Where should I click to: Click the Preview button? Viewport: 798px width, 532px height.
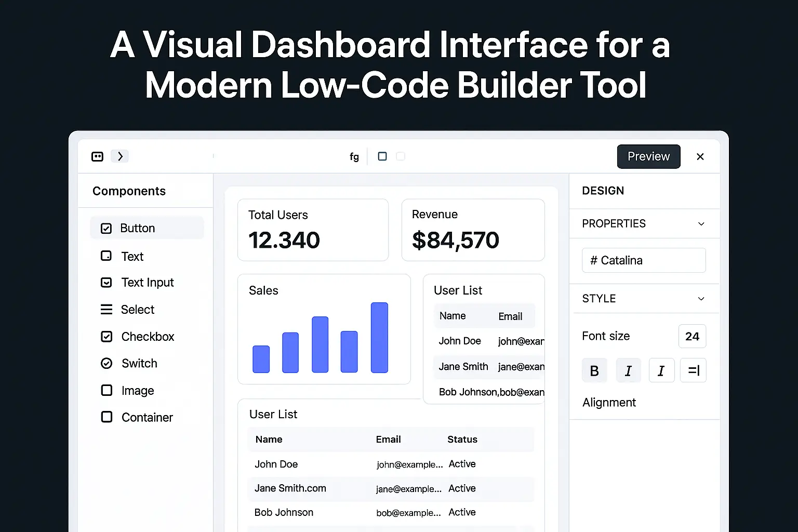[648, 156]
